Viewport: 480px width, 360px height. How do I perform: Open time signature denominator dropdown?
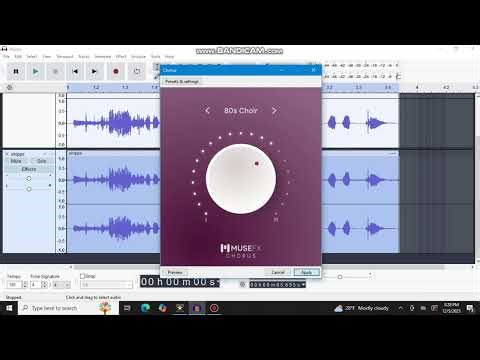click(x=61, y=285)
